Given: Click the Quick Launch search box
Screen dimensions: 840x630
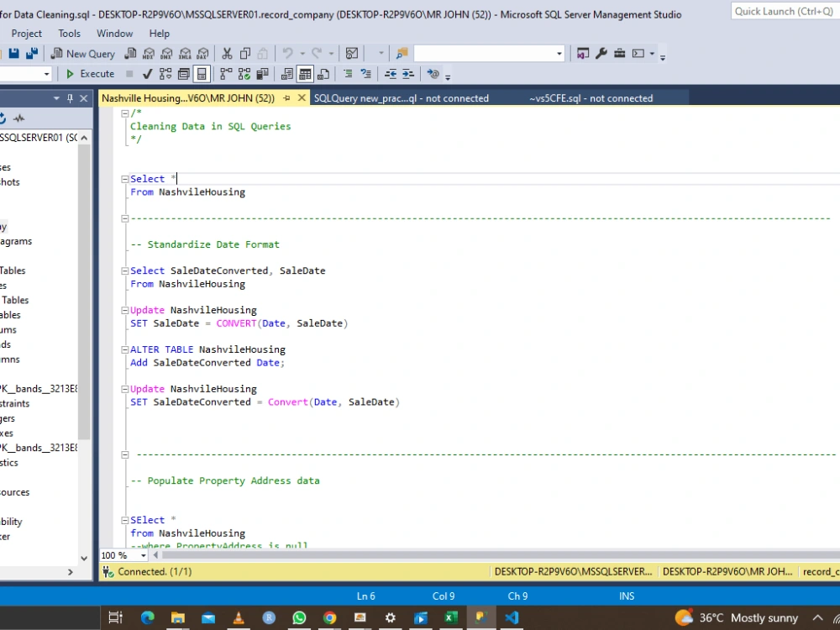Looking at the screenshot, I should [x=785, y=11].
